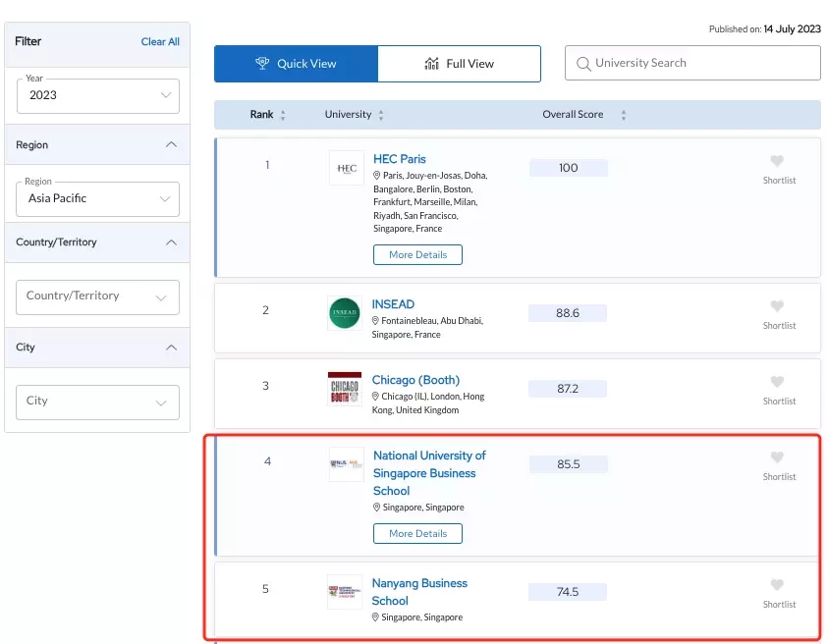Click the Nanyang location pin icon
Viewport: 828px width, 644px height.
tap(375, 617)
